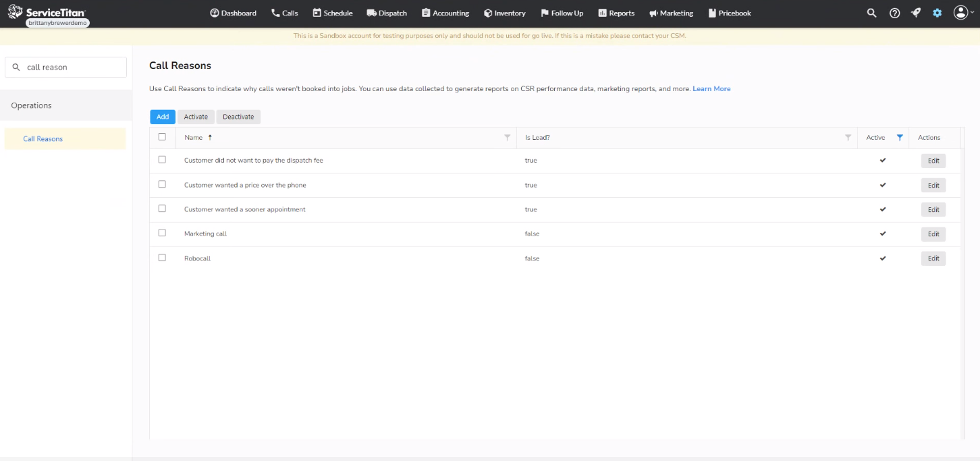Select the checkbox next to Marketing call
980x461 pixels.
(x=162, y=234)
